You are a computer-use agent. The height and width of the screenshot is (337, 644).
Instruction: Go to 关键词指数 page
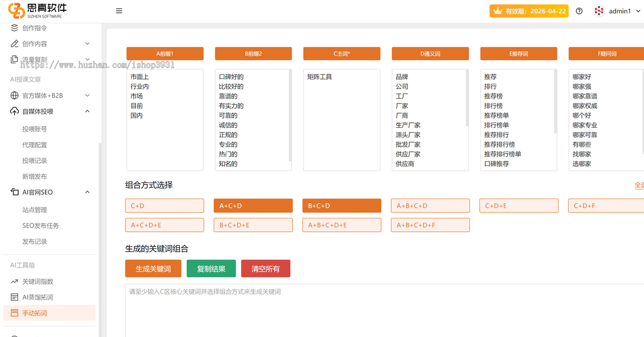click(38, 282)
